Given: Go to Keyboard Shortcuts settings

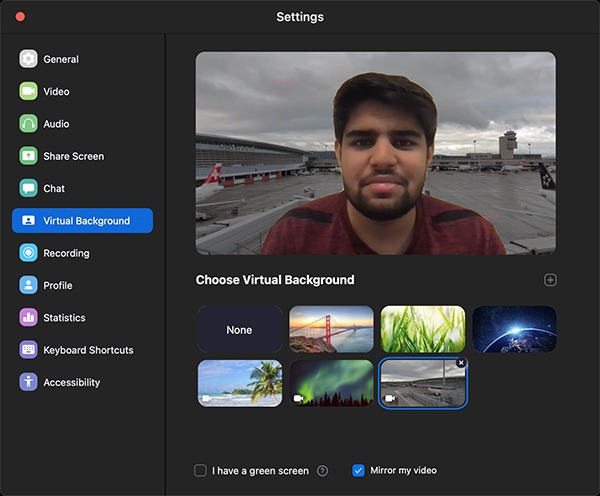Looking at the screenshot, I should tap(88, 350).
